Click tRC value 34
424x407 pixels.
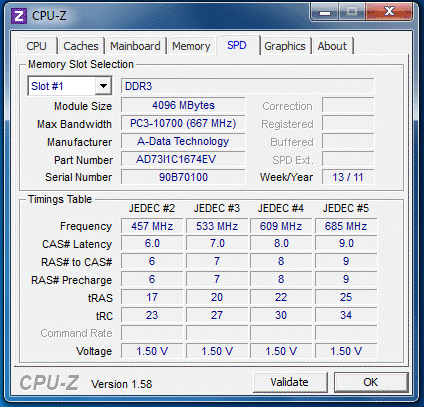pos(346,315)
